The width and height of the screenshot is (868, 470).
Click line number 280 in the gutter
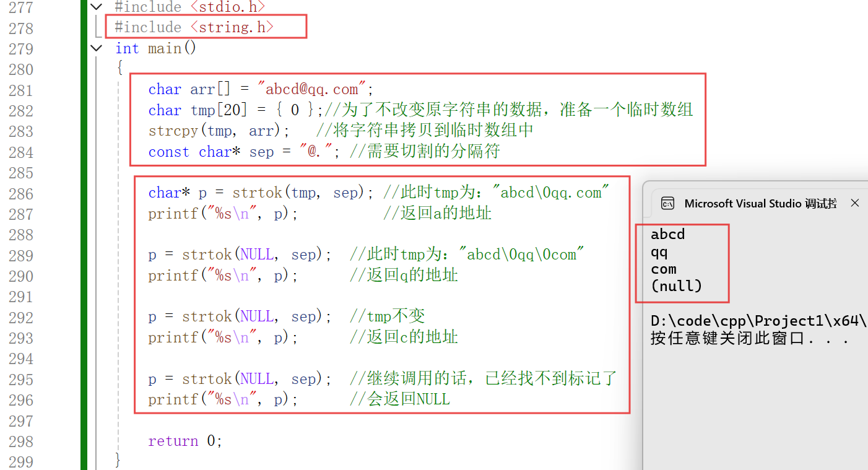pos(20,69)
